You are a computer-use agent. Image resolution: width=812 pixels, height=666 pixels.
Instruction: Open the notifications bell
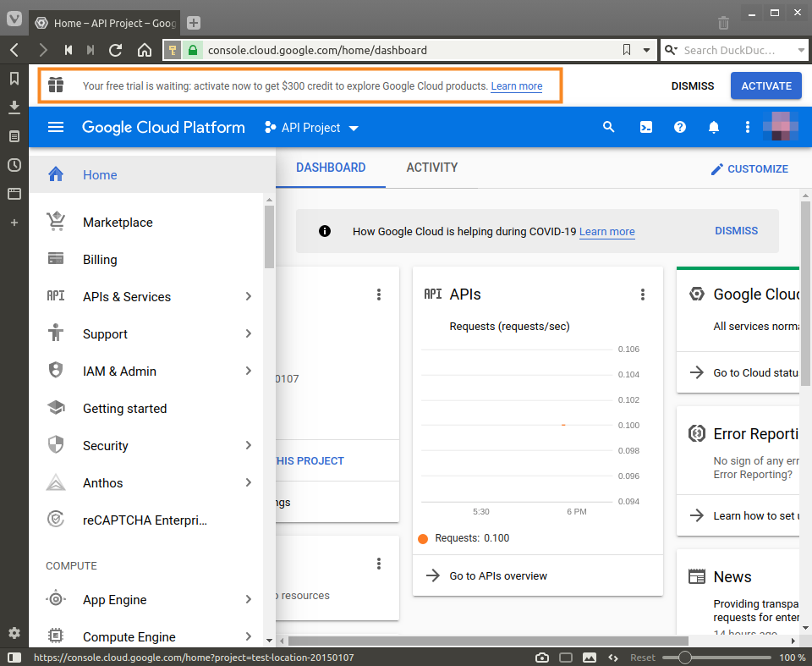(x=714, y=127)
